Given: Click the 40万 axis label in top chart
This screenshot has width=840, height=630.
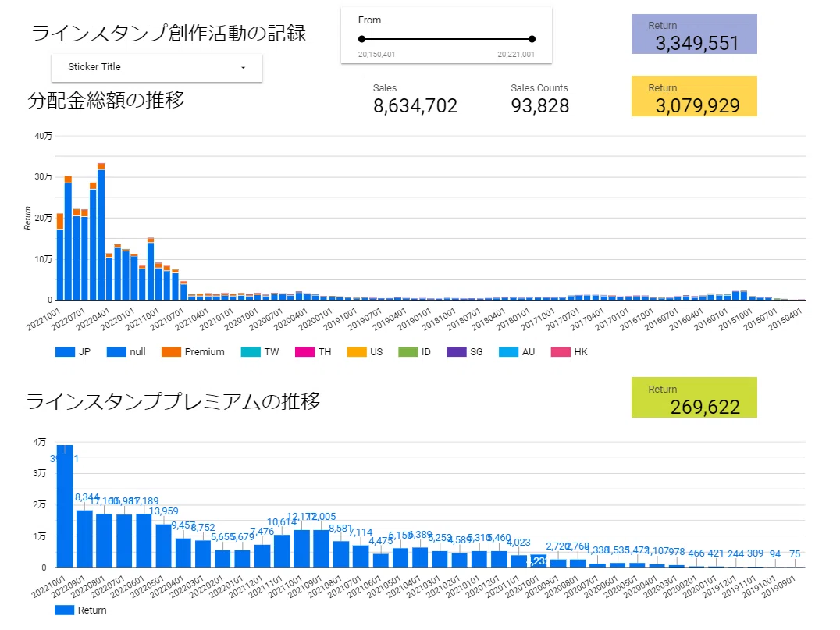Looking at the screenshot, I should pos(44,136).
